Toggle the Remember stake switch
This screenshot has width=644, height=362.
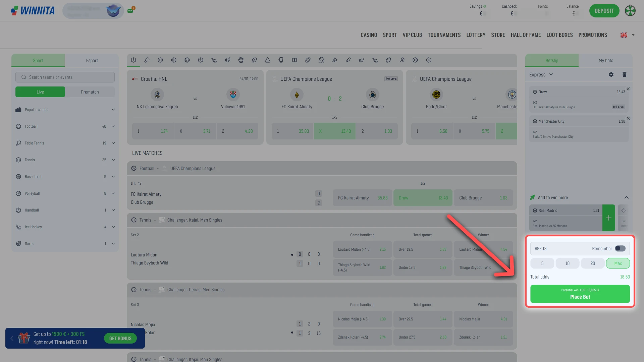[620, 248]
